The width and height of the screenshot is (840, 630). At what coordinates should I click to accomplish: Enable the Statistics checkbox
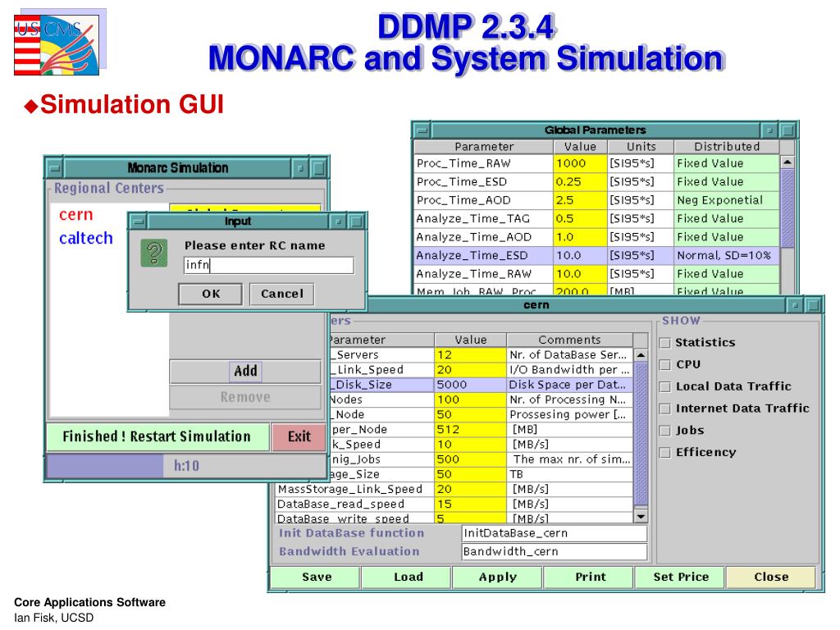click(x=664, y=343)
